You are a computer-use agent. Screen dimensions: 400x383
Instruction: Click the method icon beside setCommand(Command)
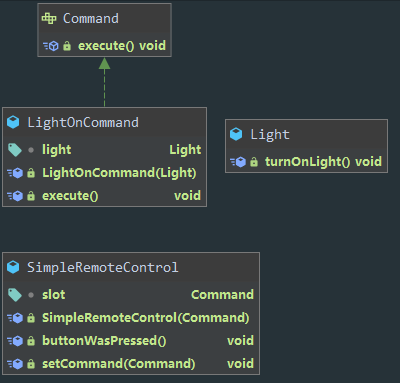click(15, 364)
